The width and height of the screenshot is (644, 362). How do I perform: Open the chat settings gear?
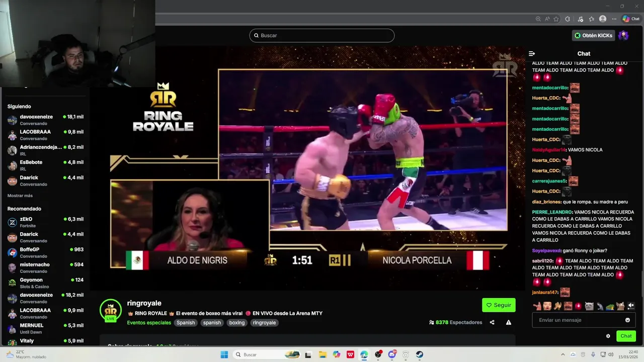[x=608, y=336]
